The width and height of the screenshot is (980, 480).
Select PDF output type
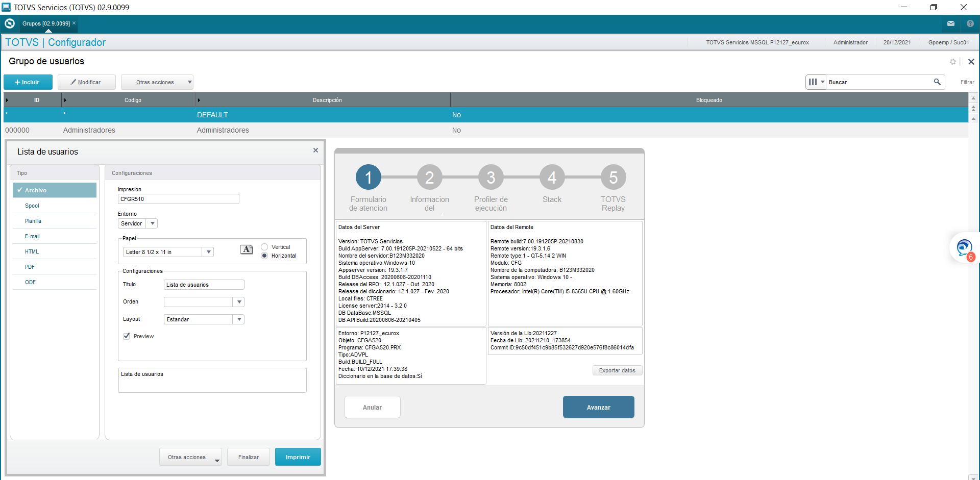click(55, 267)
